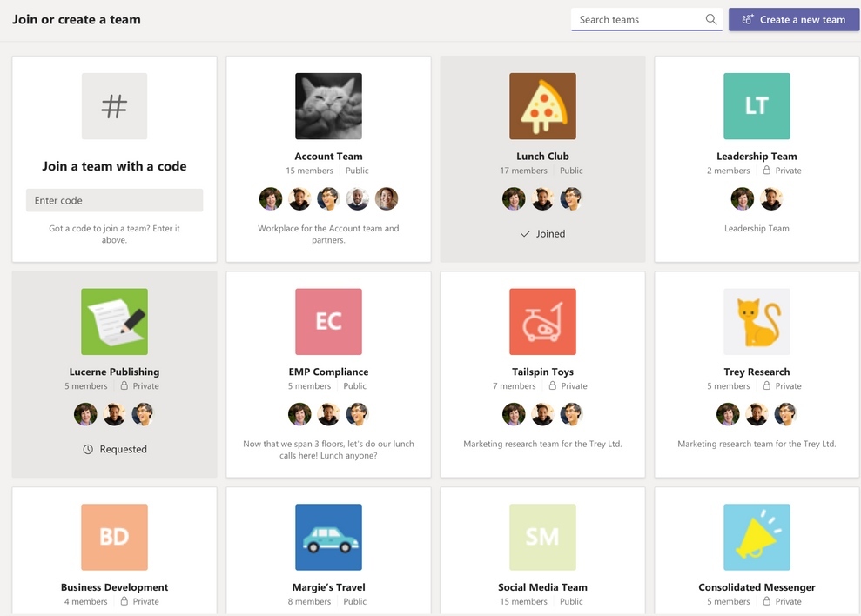The image size is (861, 616).
Task: Click the EMP Compliance EC icon
Action: [x=328, y=322]
